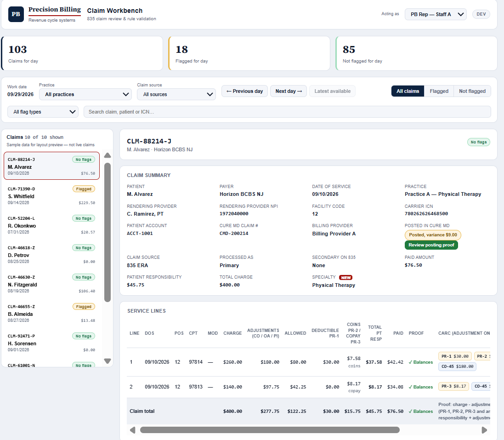
Task: Click the PR-3 $8.17 CARC chip
Action: [x=453, y=386]
